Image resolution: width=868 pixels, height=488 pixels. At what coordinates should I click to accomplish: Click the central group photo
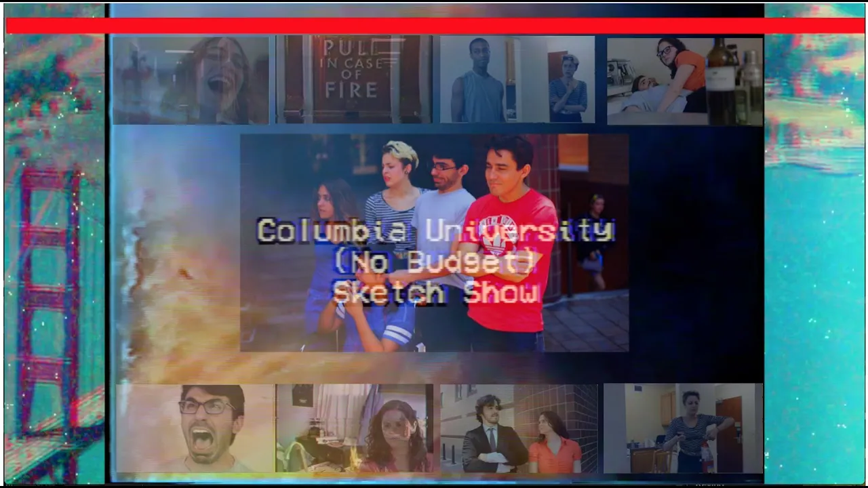[x=434, y=243]
